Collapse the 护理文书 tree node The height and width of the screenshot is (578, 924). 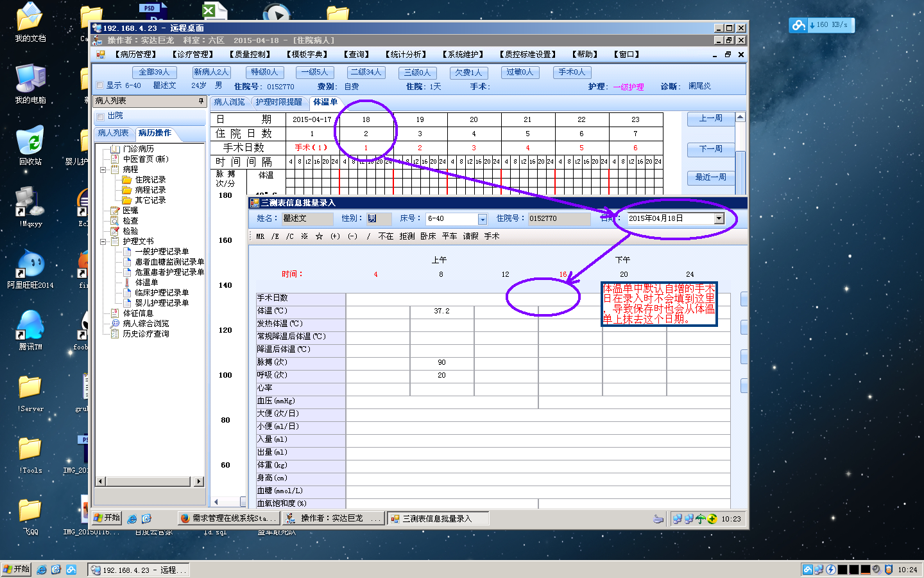tap(103, 241)
